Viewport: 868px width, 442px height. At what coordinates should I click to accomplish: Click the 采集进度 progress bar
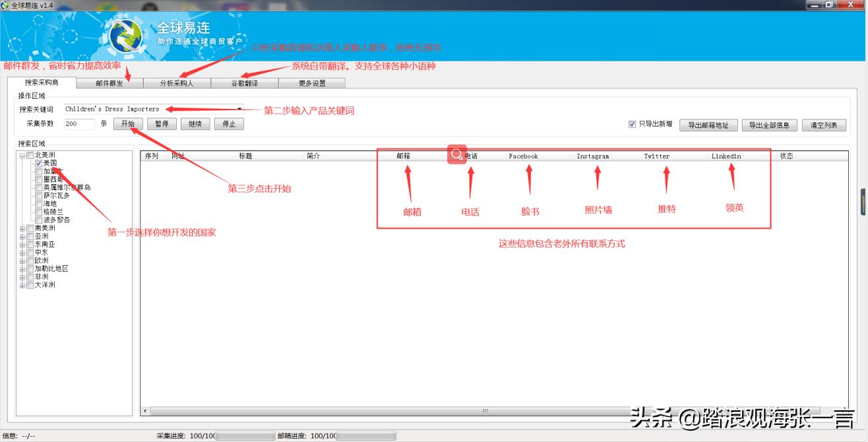click(244, 435)
